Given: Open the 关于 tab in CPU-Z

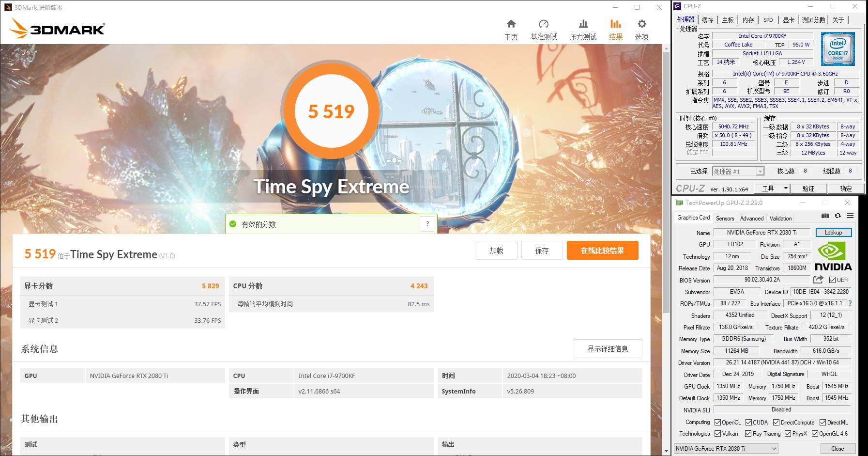Looking at the screenshot, I should [838, 20].
